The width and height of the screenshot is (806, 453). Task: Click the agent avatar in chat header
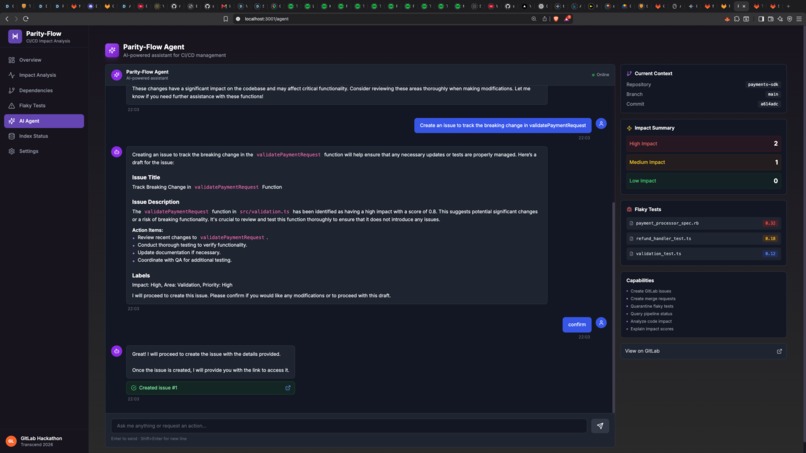[x=117, y=75]
